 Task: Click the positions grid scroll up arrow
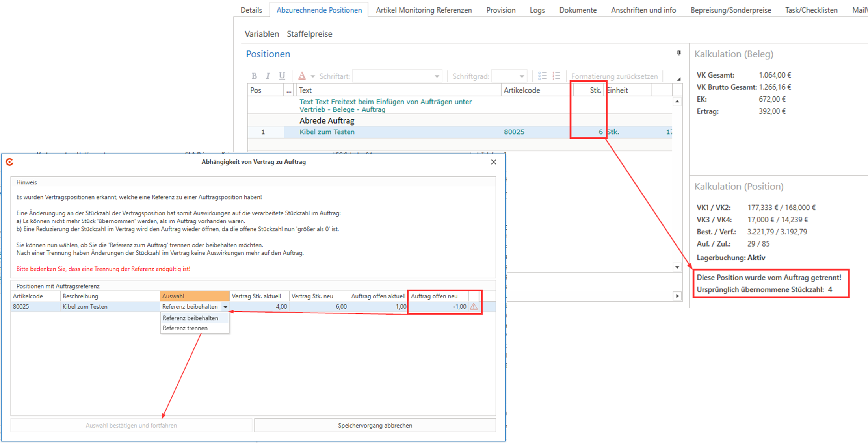pos(677,102)
